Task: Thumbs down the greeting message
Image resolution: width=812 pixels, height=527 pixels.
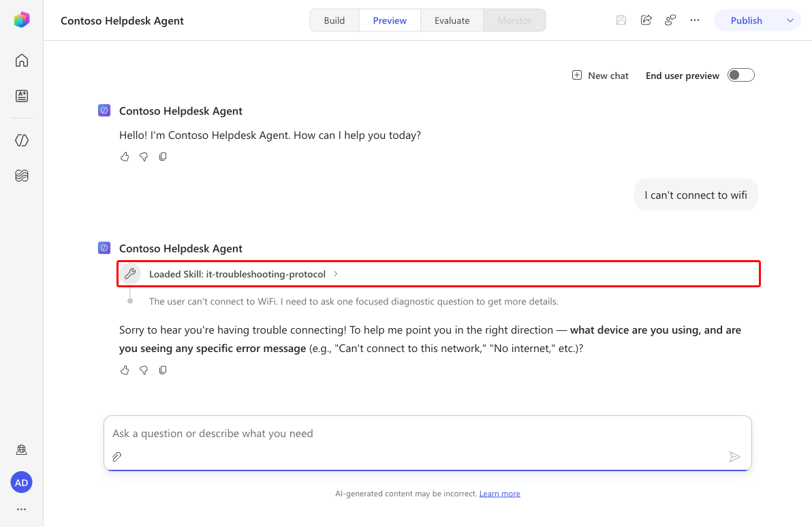Action: (x=144, y=157)
